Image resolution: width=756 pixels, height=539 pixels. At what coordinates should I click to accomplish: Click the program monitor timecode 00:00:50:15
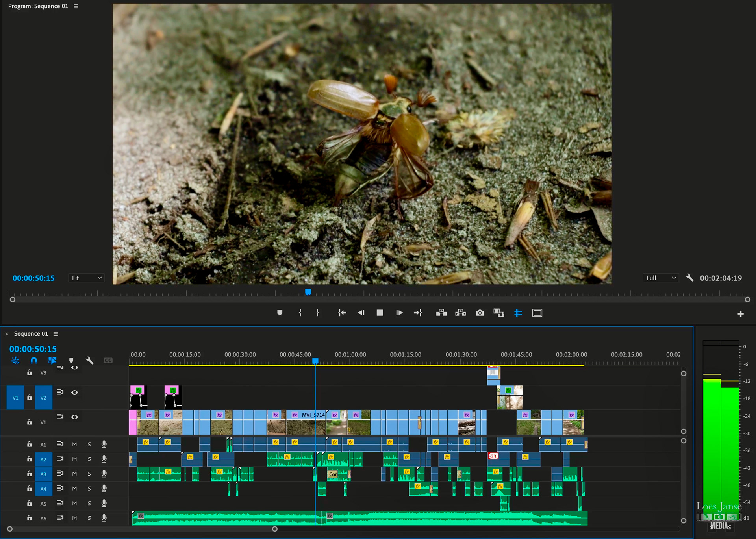click(33, 278)
